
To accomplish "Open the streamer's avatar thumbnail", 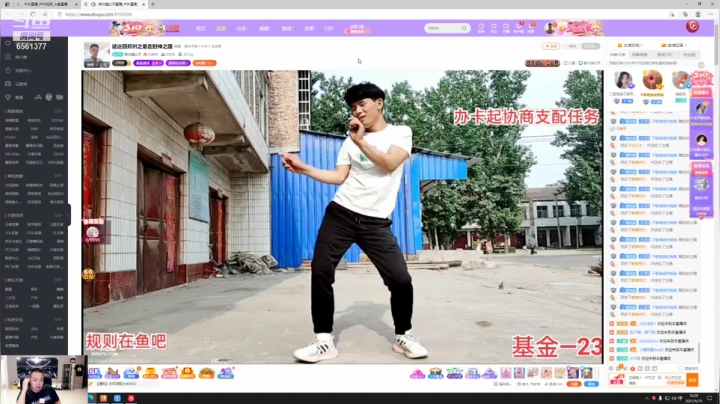I will pos(96,55).
